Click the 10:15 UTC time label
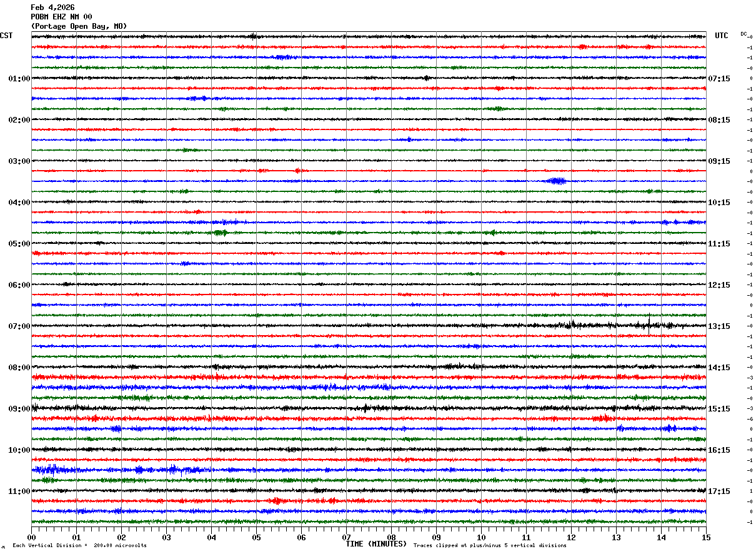The image size is (756, 554). pos(719,203)
